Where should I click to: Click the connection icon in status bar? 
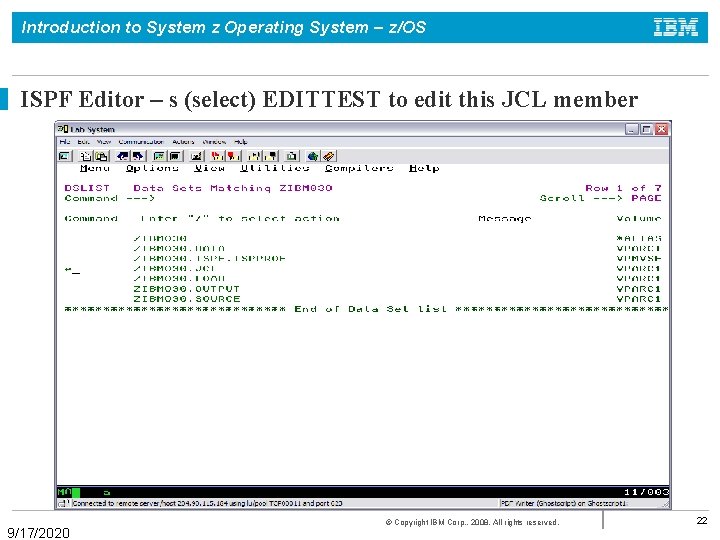tap(64, 503)
